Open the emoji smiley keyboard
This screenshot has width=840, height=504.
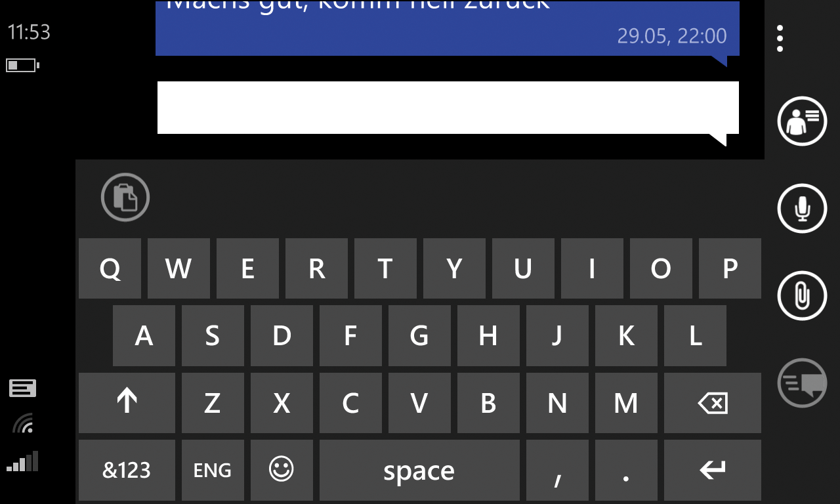pyautogui.click(x=282, y=470)
